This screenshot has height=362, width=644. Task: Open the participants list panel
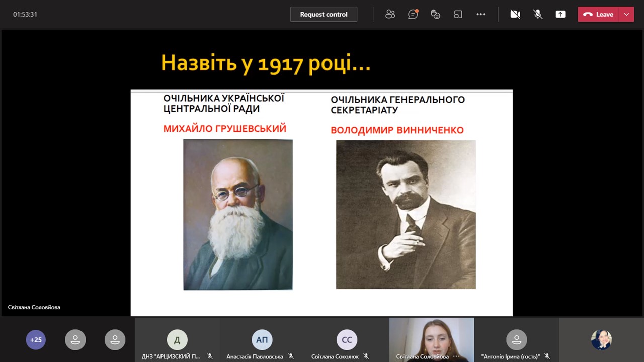coord(390,14)
